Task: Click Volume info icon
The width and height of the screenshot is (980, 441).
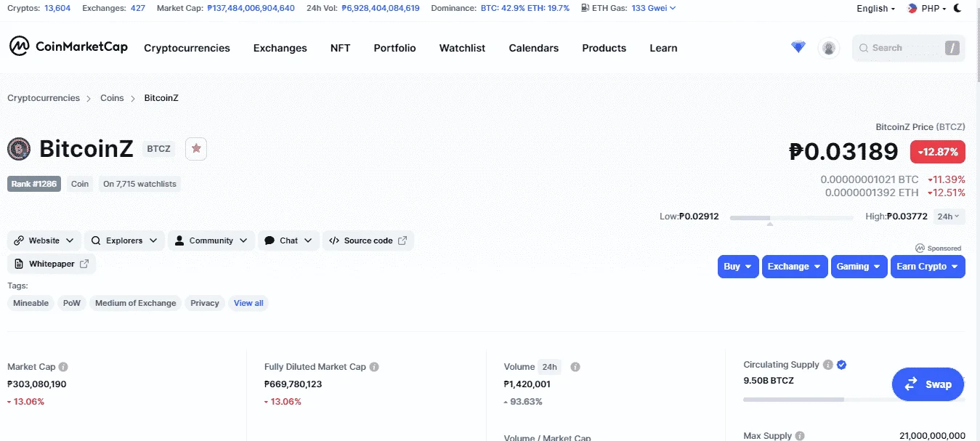Action: 575,367
